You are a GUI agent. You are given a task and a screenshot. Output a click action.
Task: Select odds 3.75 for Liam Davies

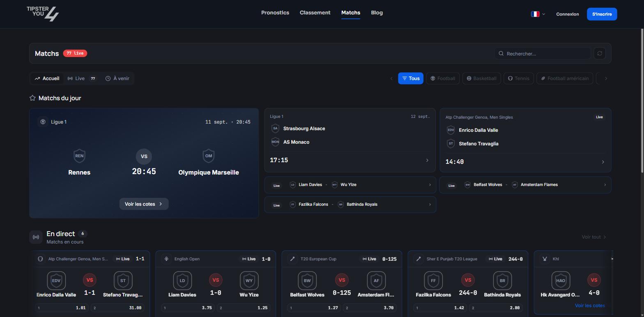pyautogui.click(x=188, y=308)
